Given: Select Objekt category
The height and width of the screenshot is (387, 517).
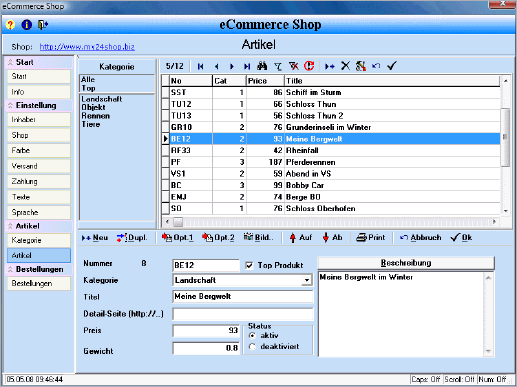Looking at the screenshot, I should point(93,107).
